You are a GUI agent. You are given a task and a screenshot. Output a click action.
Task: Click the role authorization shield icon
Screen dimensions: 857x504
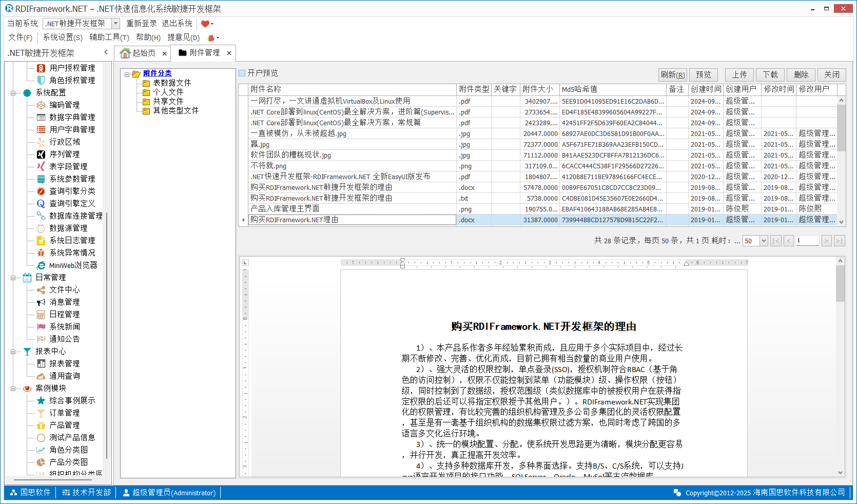(x=41, y=80)
